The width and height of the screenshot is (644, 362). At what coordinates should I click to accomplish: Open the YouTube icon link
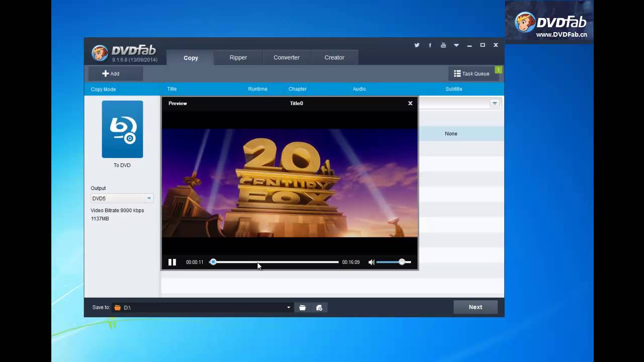pyautogui.click(x=443, y=45)
